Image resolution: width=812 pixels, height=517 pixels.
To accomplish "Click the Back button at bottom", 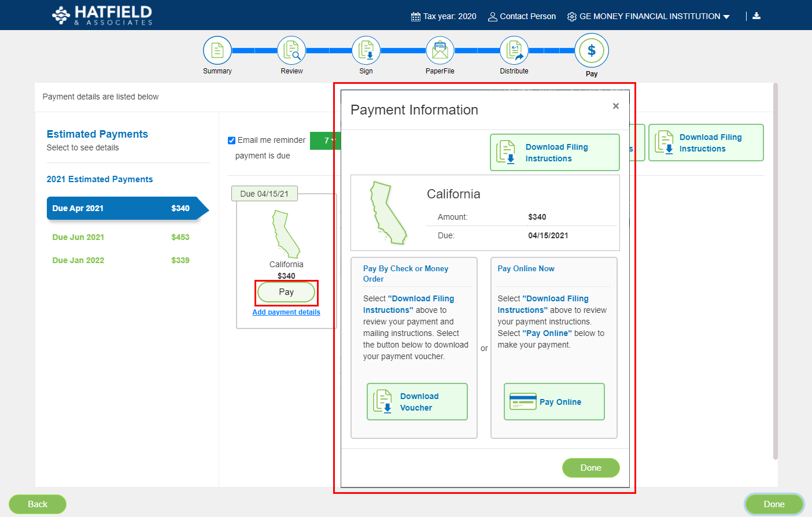I will pos(38,504).
